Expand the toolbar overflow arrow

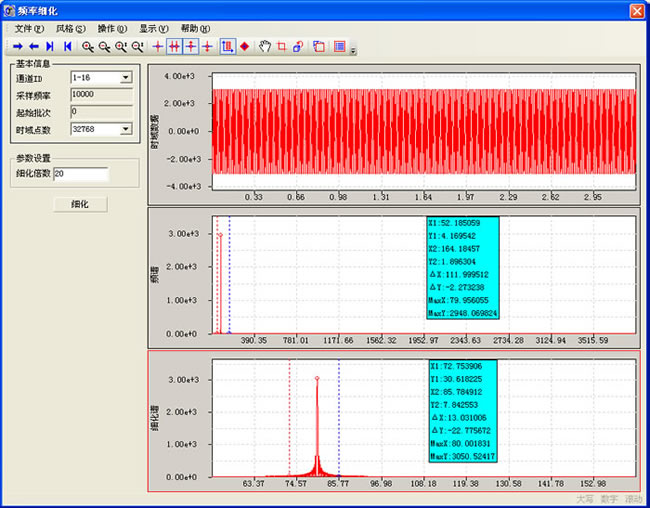(x=352, y=50)
